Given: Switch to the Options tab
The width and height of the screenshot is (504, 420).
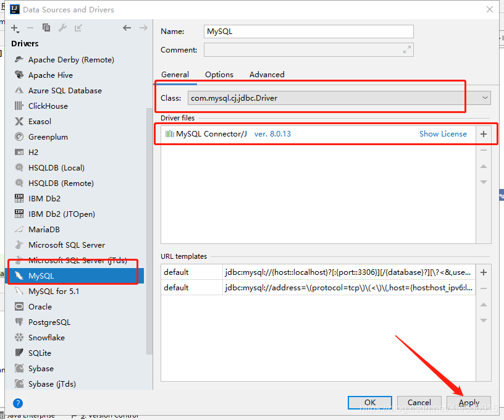Looking at the screenshot, I should coord(219,75).
